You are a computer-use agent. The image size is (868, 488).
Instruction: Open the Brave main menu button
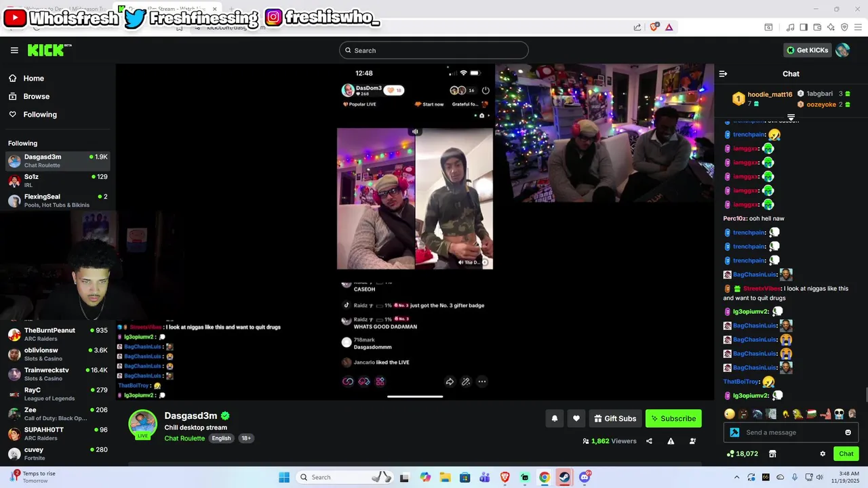[x=858, y=27]
